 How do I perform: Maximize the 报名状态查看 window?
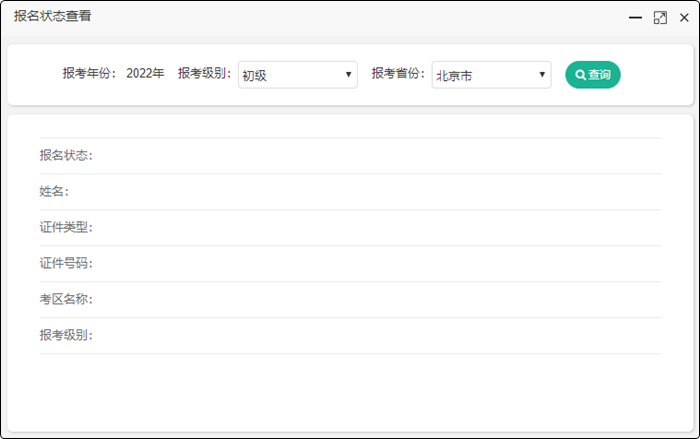point(659,18)
